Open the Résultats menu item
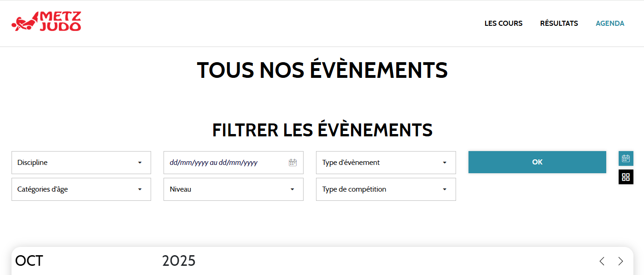The image size is (644, 275). click(x=559, y=23)
